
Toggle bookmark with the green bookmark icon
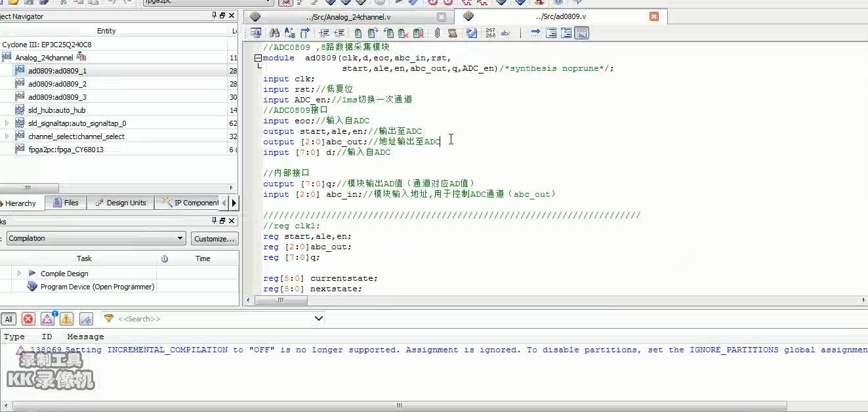[x=358, y=33]
